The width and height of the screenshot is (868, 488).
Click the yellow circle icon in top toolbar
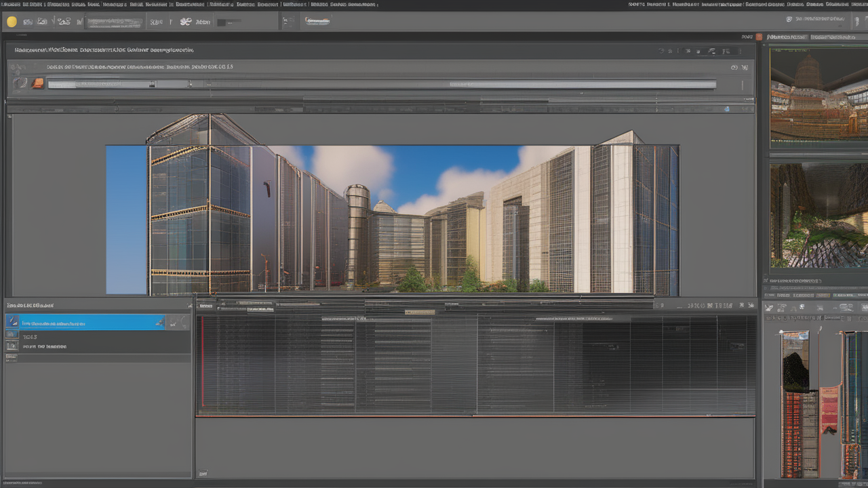click(12, 22)
